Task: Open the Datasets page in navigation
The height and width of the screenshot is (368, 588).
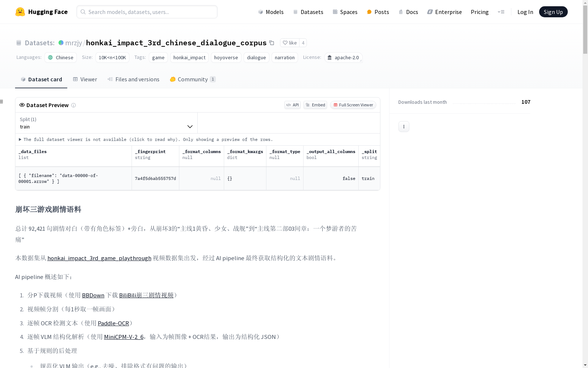Action: pos(308,12)
